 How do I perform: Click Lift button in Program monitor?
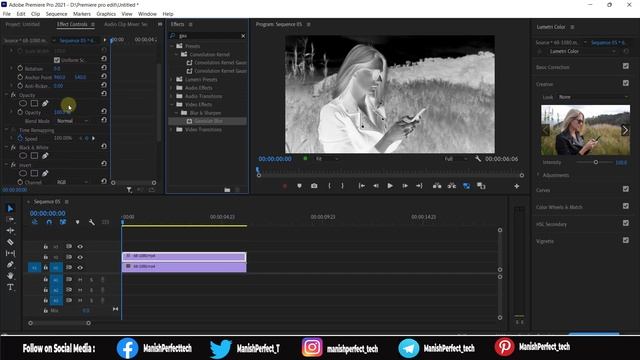pos(437,186)
